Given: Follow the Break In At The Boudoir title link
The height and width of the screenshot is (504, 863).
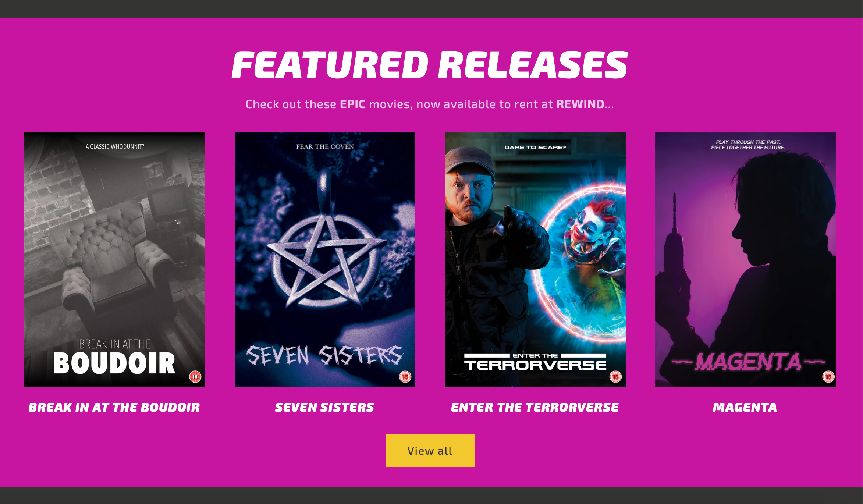Looking at the screenshot, I should click(x=114, y=407).
